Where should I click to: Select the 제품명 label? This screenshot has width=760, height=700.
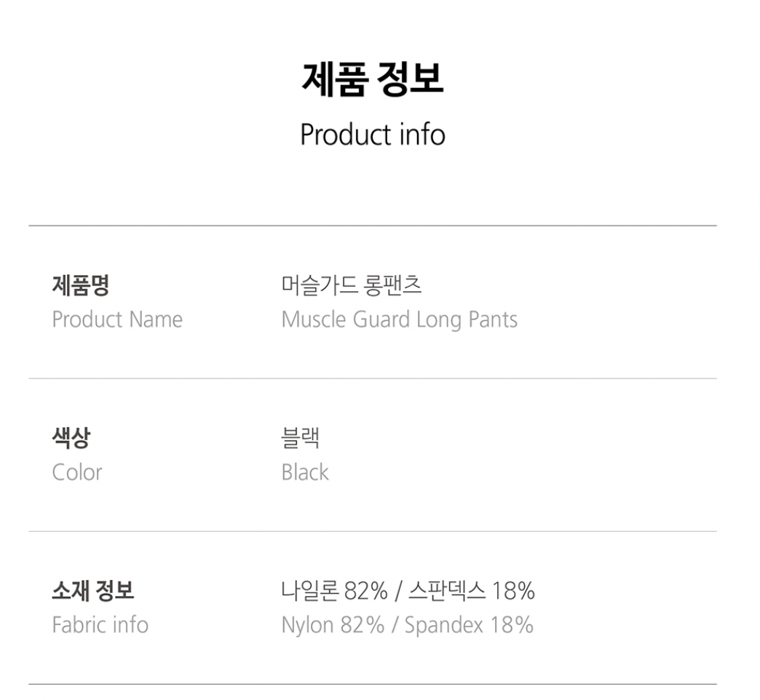(80, 285)
